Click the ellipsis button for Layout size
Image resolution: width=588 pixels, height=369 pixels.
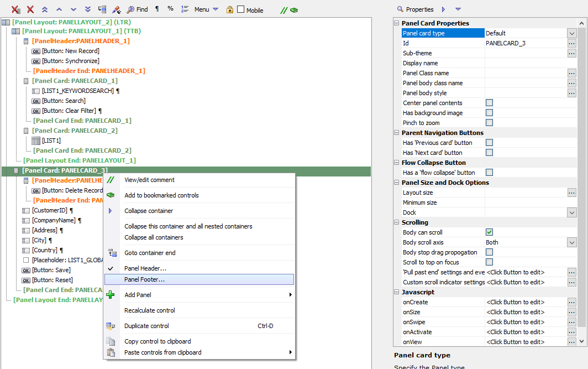[571, 192]
